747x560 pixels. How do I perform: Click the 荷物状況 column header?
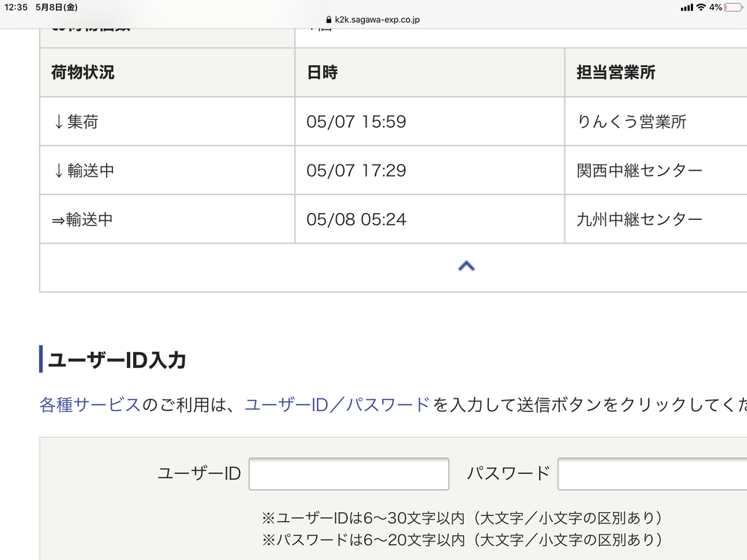tap(84, 73)
